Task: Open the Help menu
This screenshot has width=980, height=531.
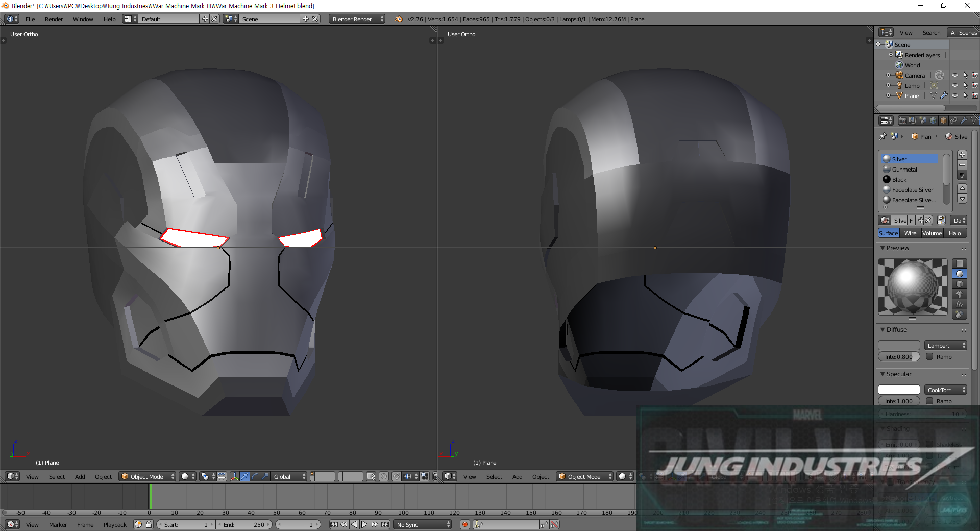Action: 109,19
